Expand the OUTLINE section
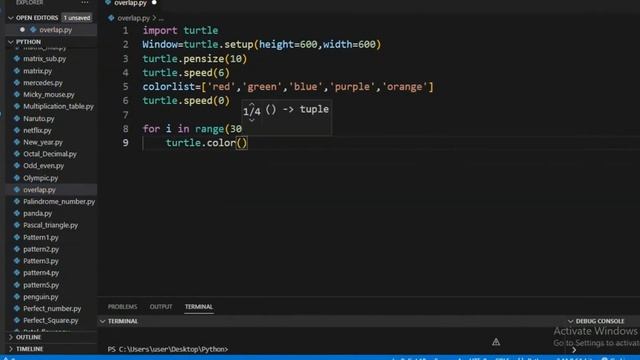This screenshot has height=360, width=640. tap(11, 337)
